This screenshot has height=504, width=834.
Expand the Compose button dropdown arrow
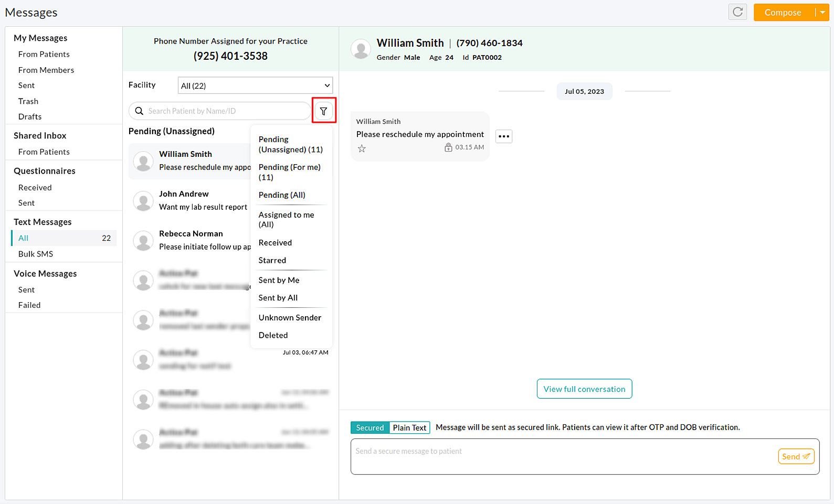[x=822, y=13]
